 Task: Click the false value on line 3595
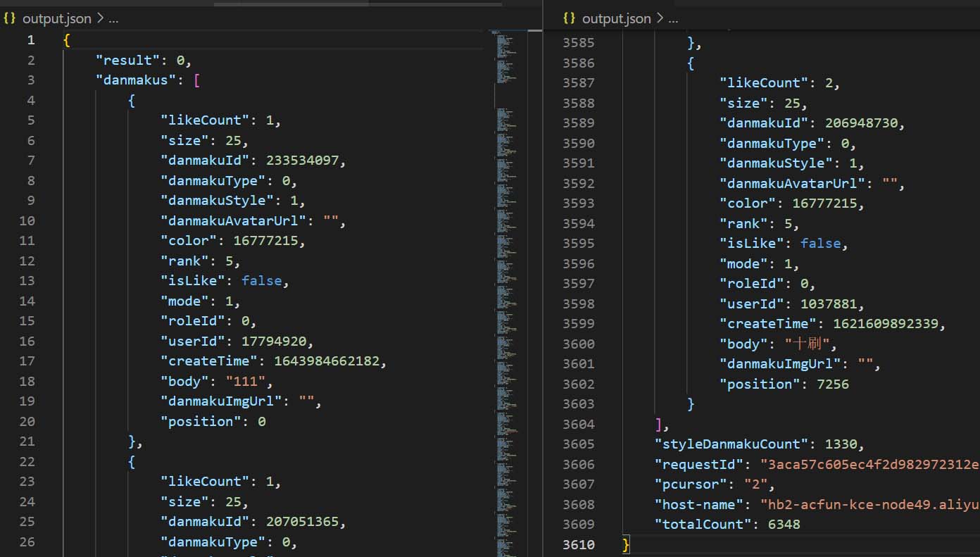(x=821, y=244)
